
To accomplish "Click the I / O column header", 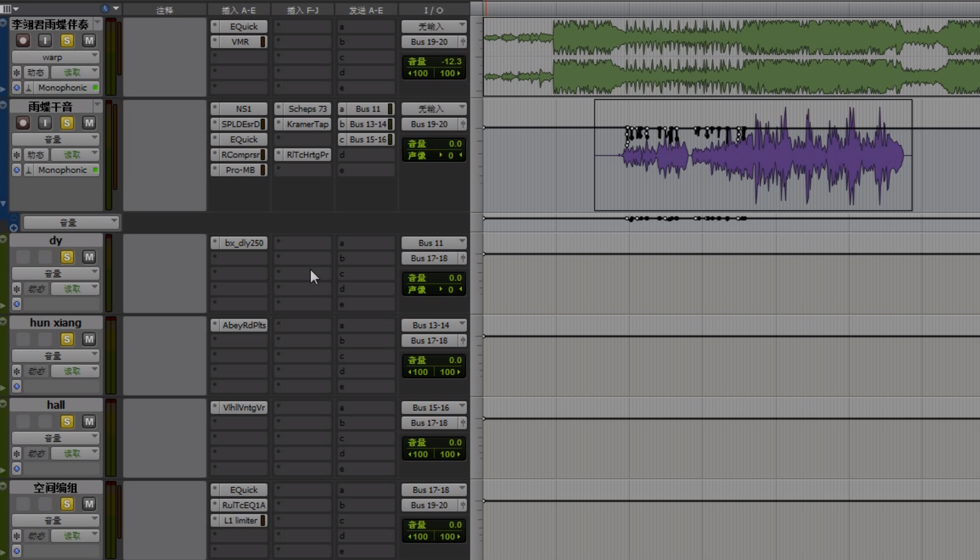I will pyautogui.click(x=433, y=10).
